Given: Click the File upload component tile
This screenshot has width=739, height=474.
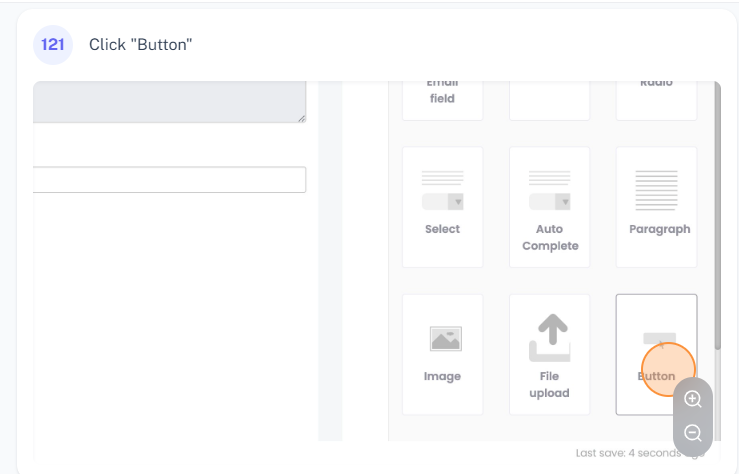Looking at the screenshot, I should pos(549,354).
